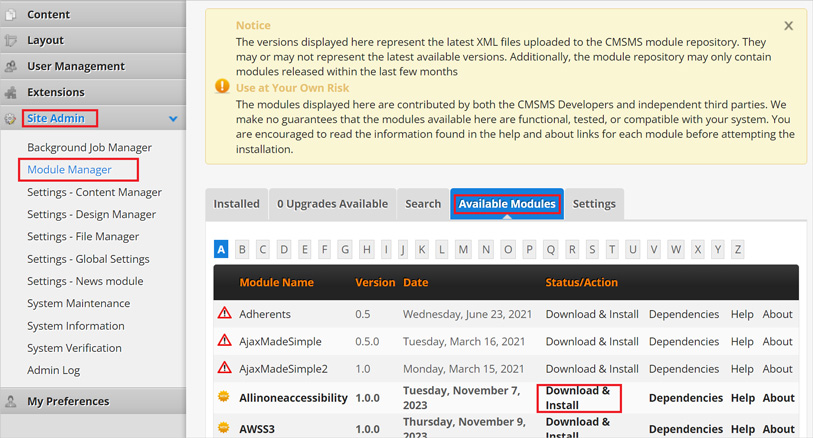Open the Extensions menu section

(55, 92)
